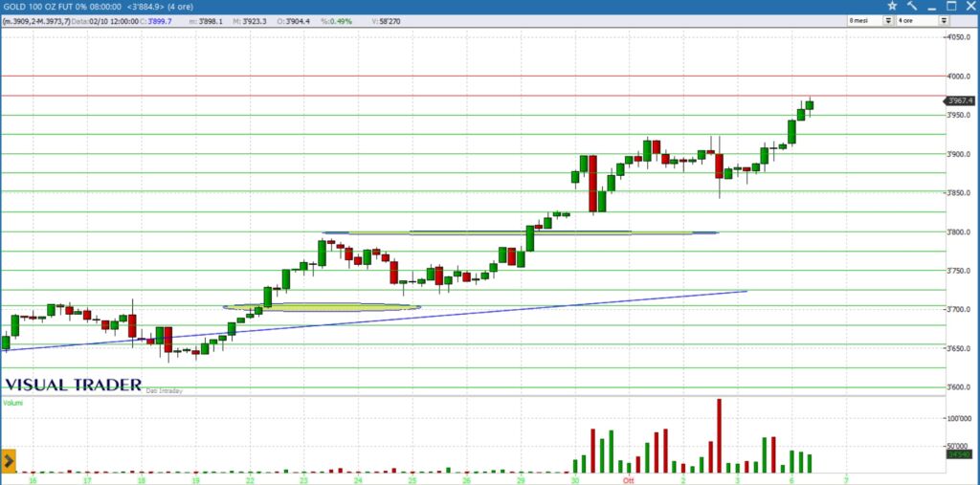Click the star favorites icon in title bar

tap(892, 6)
